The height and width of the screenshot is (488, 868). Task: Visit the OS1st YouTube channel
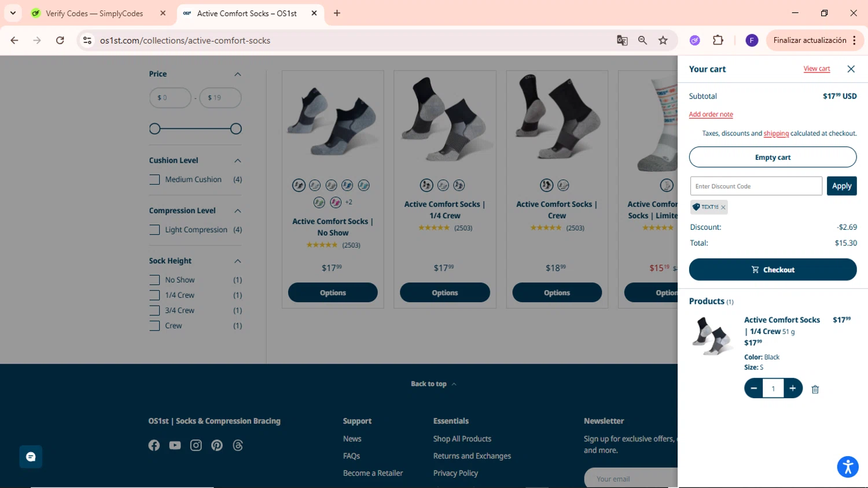tap(175, 445)
